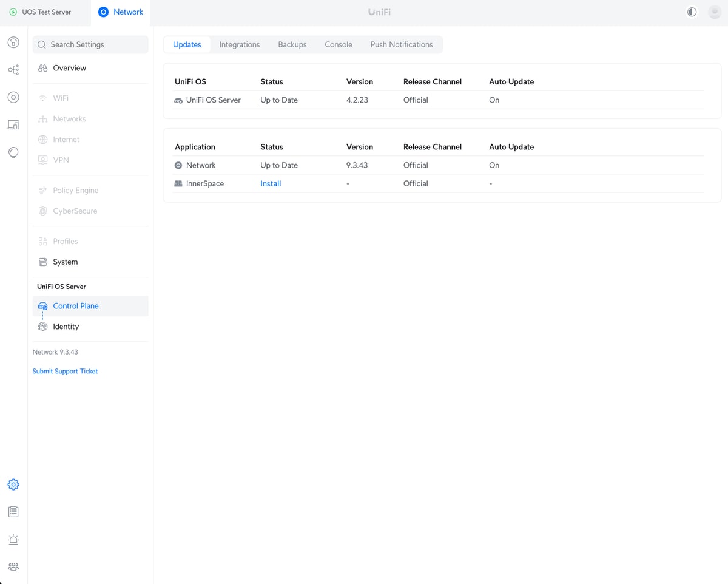Click the siren Alarms icon
The height and width of the screenshot is (584, 728).
[x=13, y=540]
